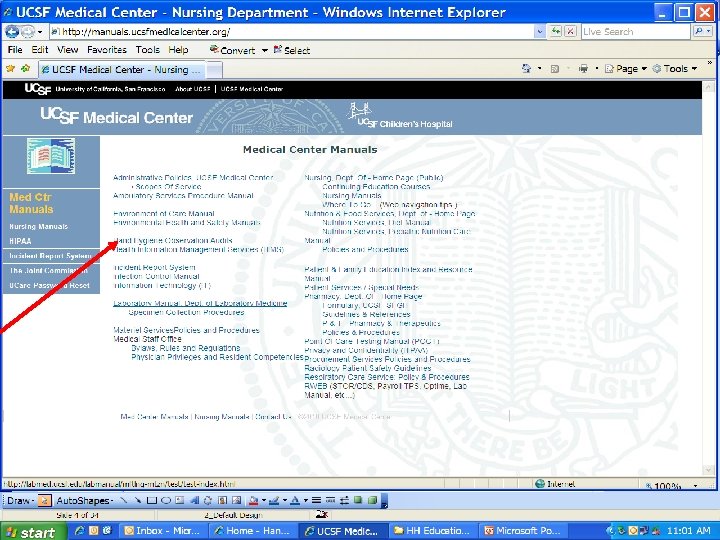Switch to HH Education taskbar folder
Viewport: 720px width, 540px height.
(x=433, y=531)
